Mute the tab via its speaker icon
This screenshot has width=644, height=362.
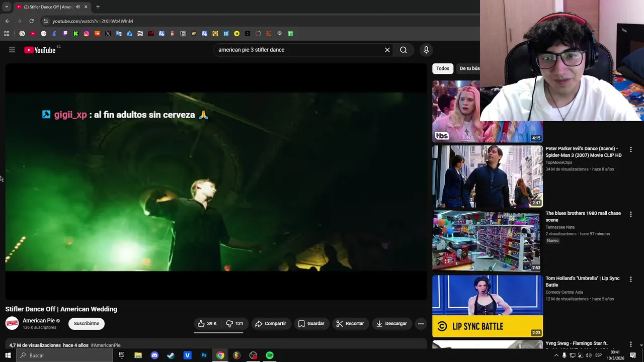click(77, 7)
